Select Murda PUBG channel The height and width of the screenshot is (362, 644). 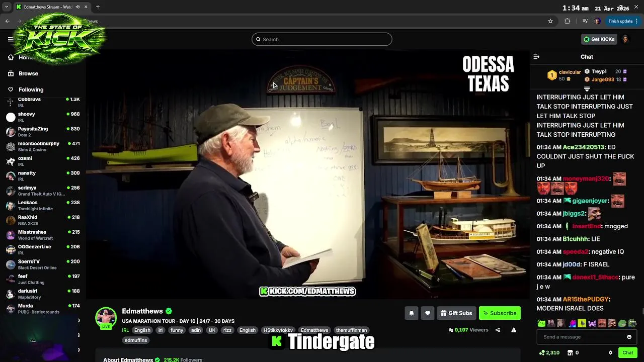pyautogui.click(x=43, y=309)
